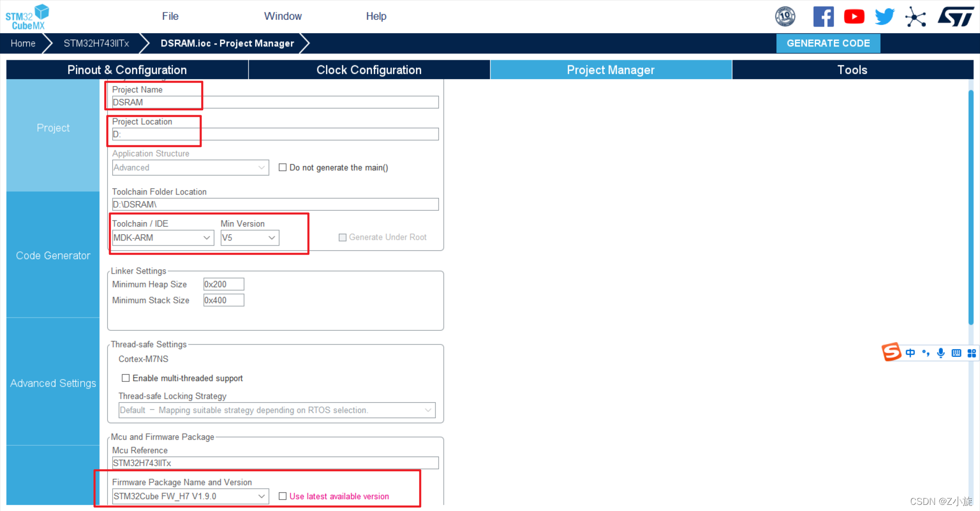The image size is (980, 511).
Task: Click the microphone voice input icon
Action: (x=941, y=353)
